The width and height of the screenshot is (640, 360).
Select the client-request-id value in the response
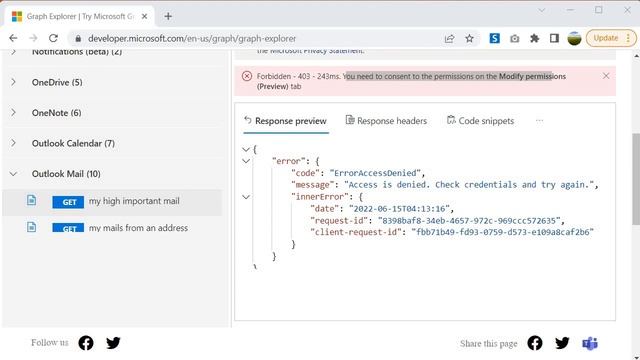502,232
